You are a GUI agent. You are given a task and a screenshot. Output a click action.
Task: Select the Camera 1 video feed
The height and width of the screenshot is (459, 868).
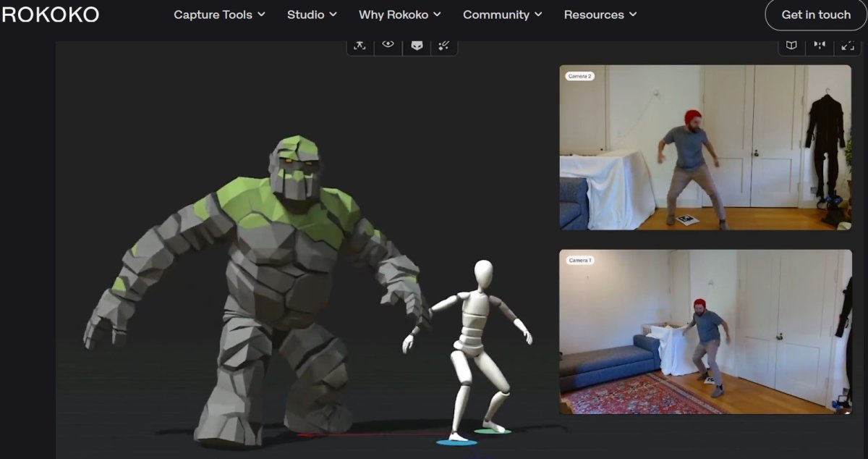point(705,332)
